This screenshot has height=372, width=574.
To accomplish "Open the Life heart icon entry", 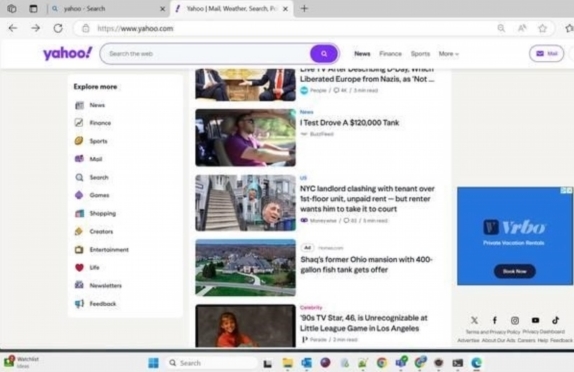I will click(87, 268).
